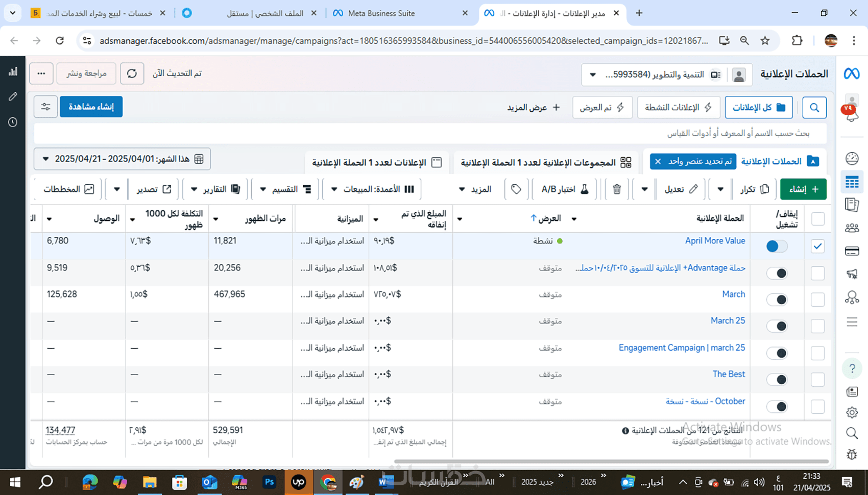Bookmark this page with the star icon
The image size is (868, 495).
765,41
